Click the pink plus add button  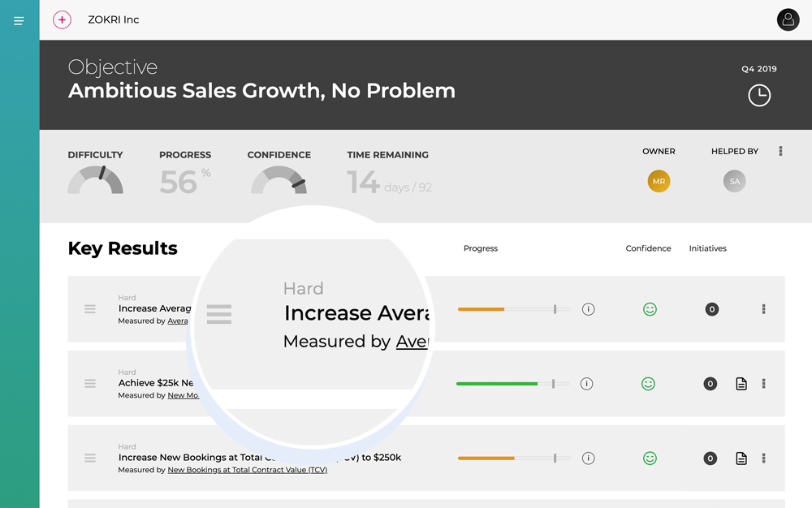point(62,19)
